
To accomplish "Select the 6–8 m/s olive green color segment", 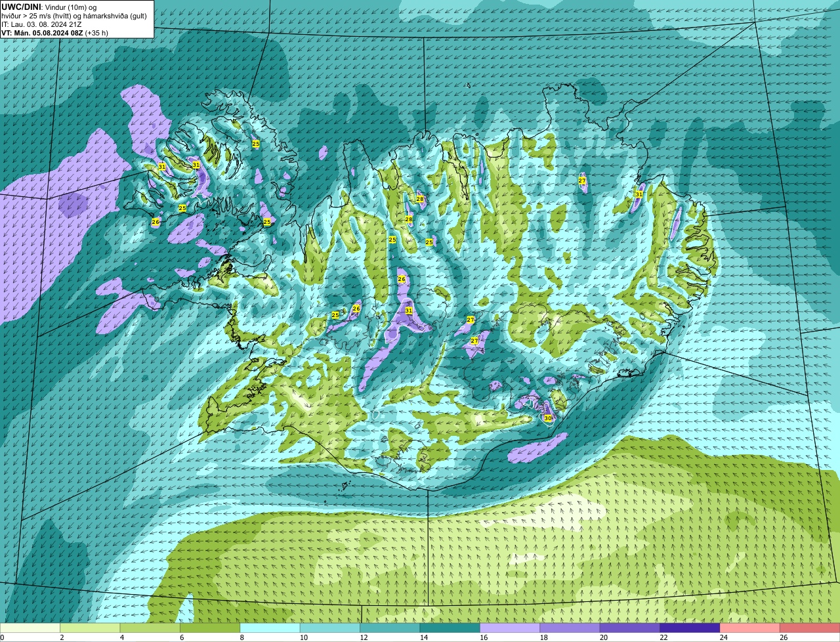I will pyautogui.click(x=210, y=628).
